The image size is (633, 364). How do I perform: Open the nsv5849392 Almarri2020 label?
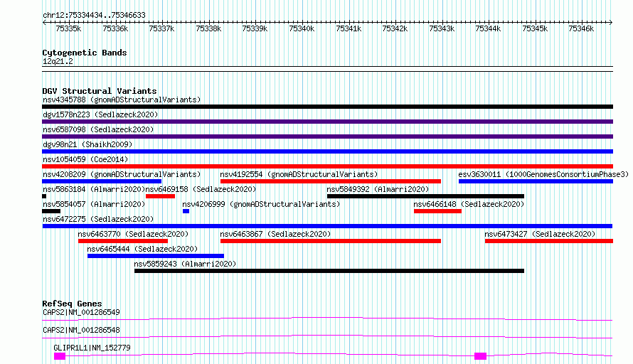click(x=378, y=189)
